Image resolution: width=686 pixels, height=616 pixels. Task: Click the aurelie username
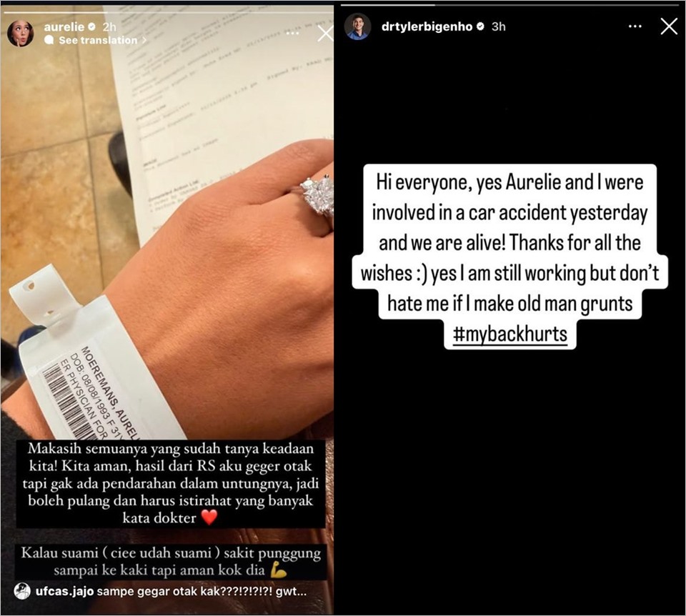pyautogui.click(x=64, y=26)
